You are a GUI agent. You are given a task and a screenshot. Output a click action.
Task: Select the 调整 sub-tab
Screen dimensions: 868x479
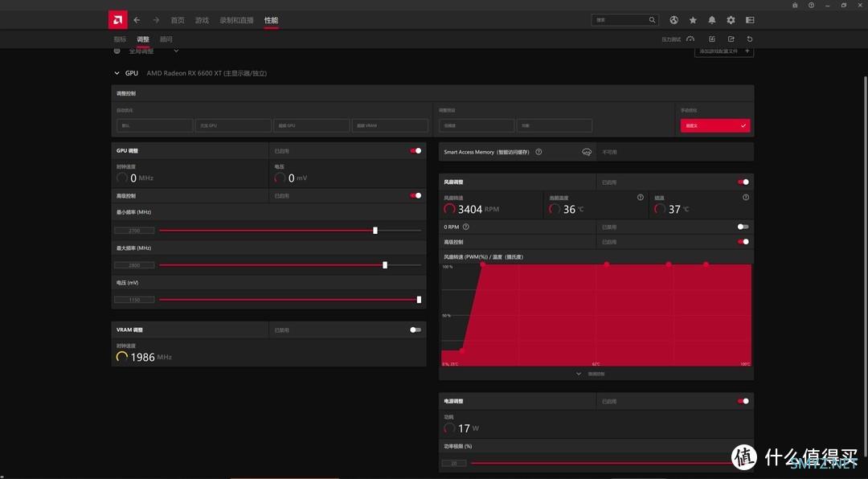pyautogui.click(x=143, y=39)
